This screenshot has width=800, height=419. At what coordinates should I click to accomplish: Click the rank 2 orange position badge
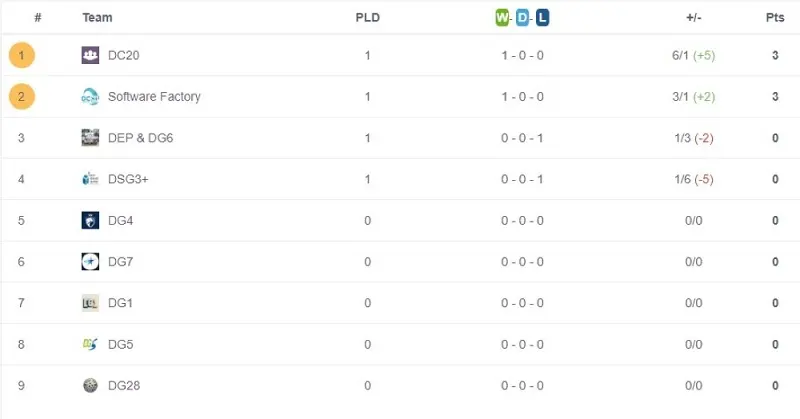(x=22, y=97)
